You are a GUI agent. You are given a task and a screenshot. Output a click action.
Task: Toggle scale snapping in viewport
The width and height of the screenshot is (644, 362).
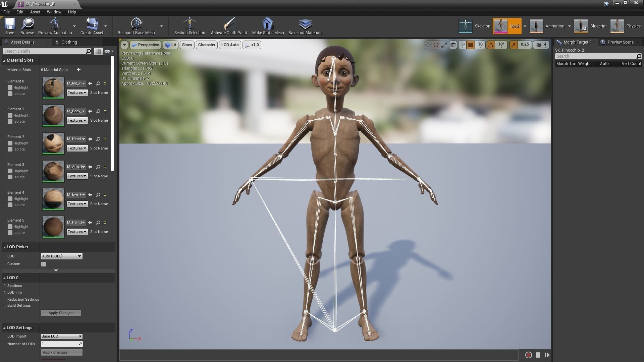514,45
